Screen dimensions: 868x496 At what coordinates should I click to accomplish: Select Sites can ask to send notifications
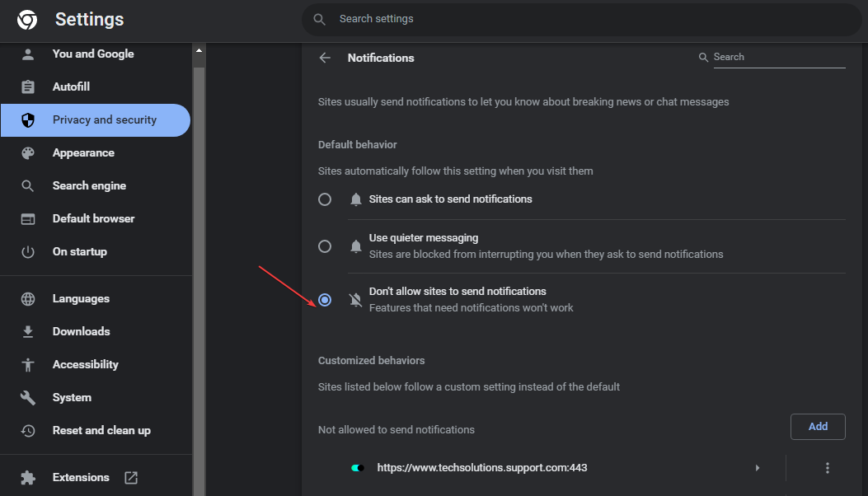[325, 199]
